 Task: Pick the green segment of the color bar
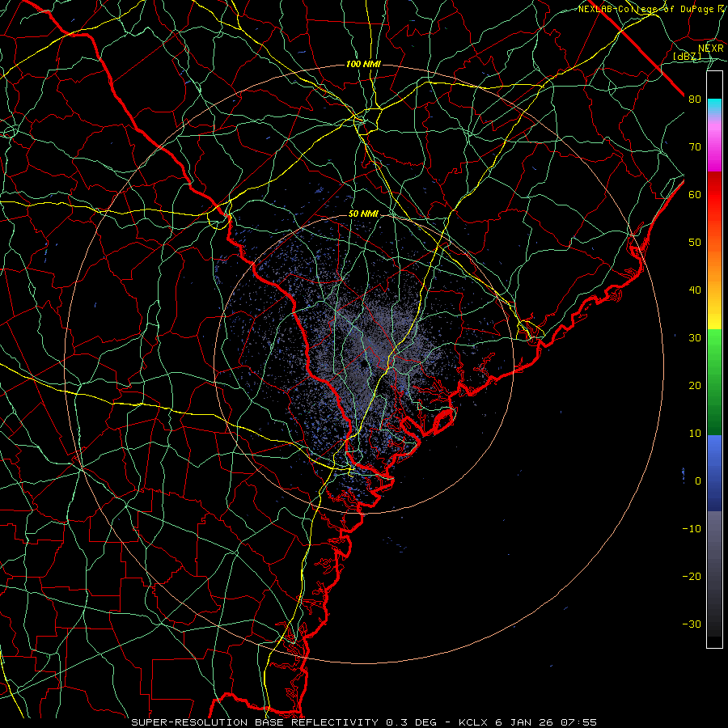pos(714,382)
